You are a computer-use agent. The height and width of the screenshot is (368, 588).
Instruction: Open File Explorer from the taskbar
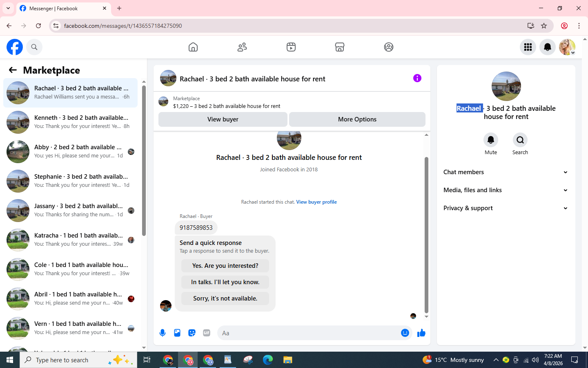coord(288,360)
